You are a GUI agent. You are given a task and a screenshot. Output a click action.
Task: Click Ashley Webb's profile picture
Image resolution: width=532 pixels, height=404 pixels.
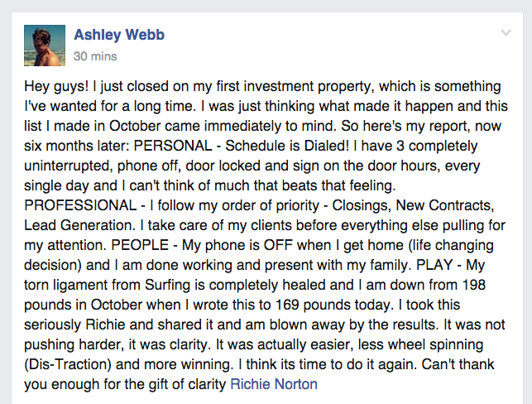pos(45,46)
